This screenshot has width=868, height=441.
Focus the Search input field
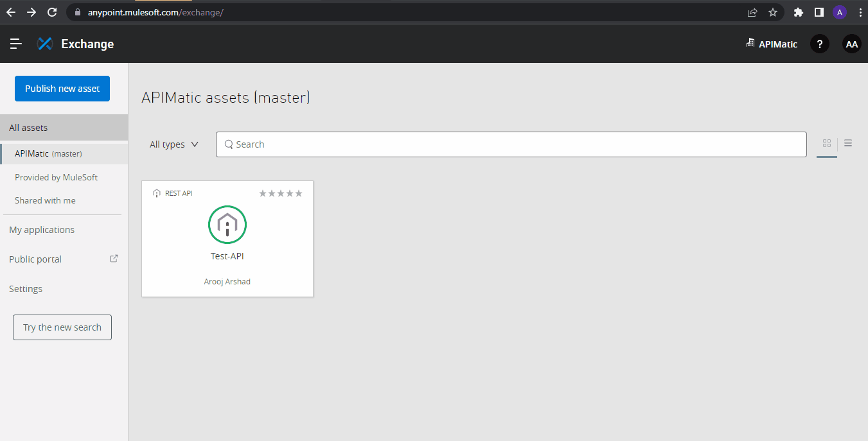(x=511, y=144)
